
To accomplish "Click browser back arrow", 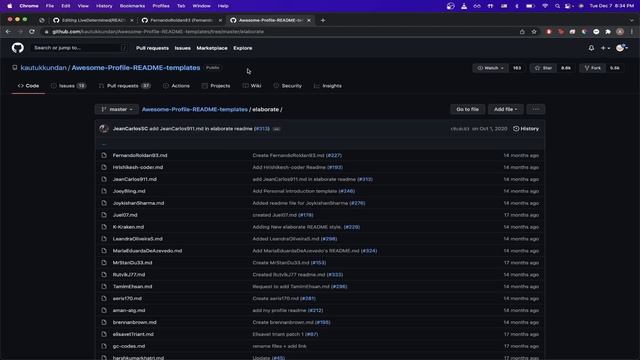I will [8, 31].
